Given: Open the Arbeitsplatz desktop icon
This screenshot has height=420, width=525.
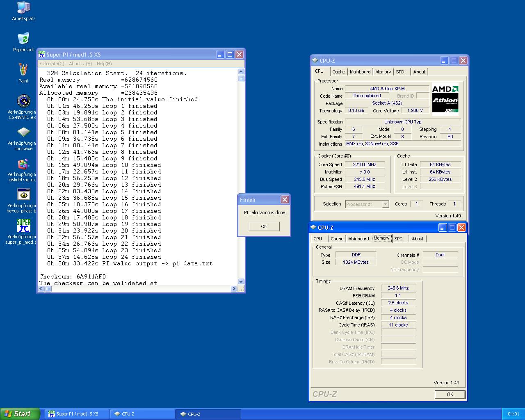Looking at the screenshot, I should [23, 11].
